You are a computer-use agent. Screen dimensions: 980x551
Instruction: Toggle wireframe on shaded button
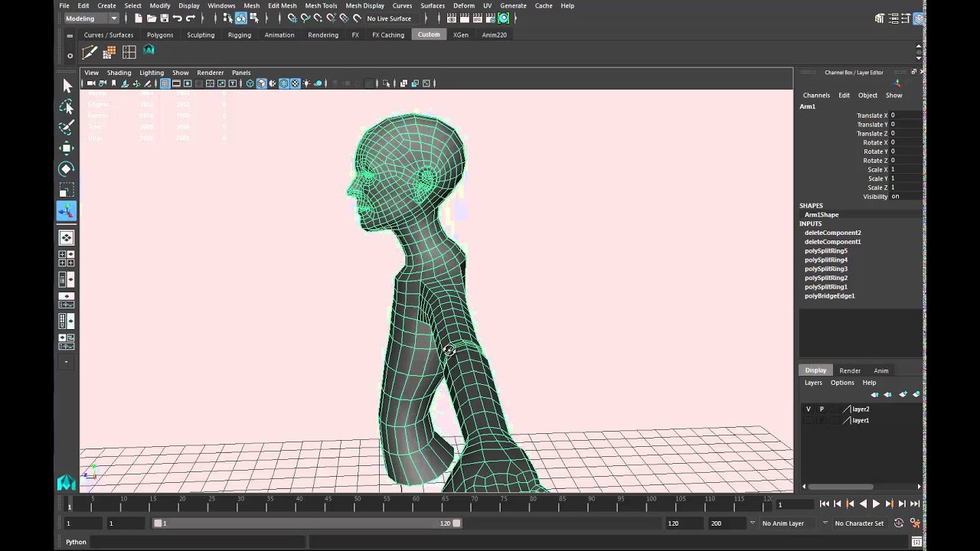[x=283, y=83]
